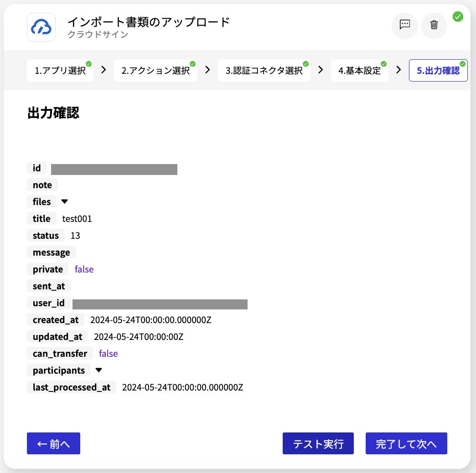476x473 pixels.
Task: Expand the files output arrow
Action: [64, 201]
